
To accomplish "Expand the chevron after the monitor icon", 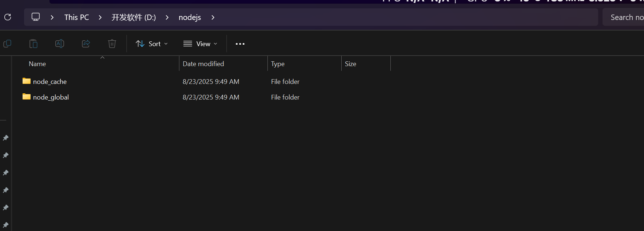I will [x=52, y=17].
